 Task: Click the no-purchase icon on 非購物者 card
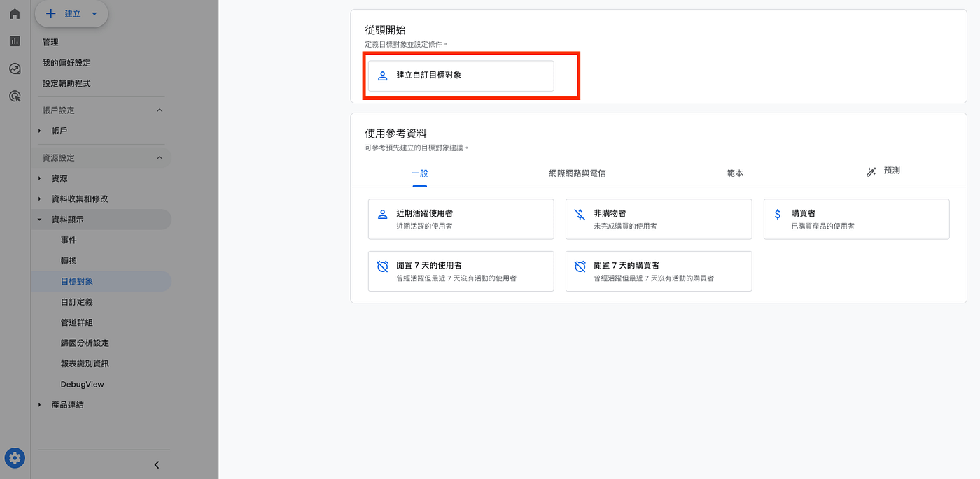click(x=580, y=215)
